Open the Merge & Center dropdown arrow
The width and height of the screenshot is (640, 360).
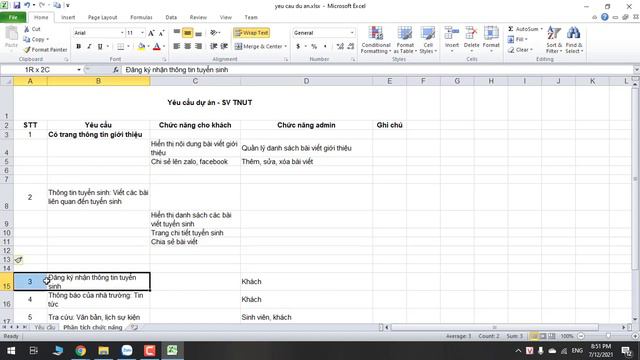click(x=286, y=47)
